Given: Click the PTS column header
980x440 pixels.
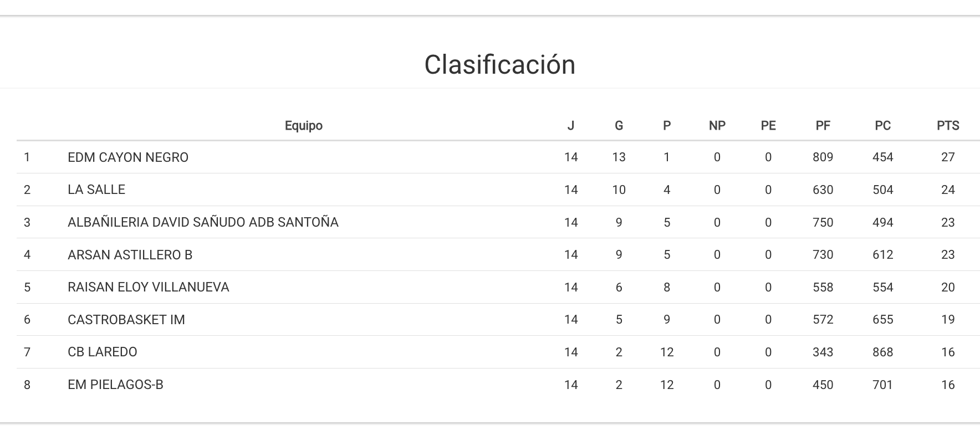Looking at the screenshot, I should coord(948,126).
